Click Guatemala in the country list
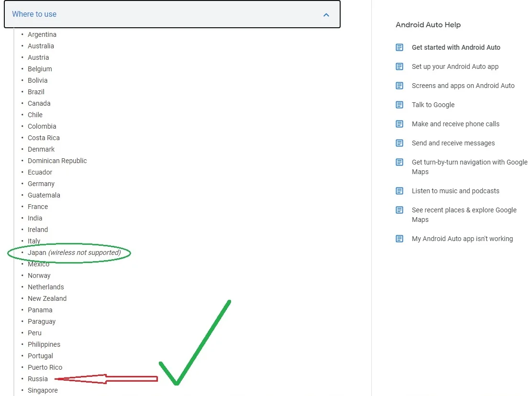Image resolution: width=532 pixels, height=396 pixels. click(x=44, y=195)
